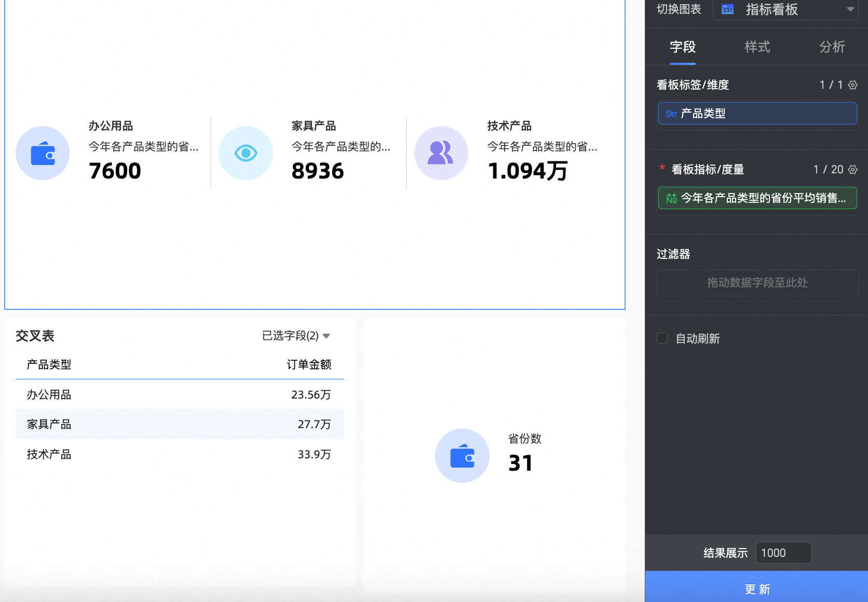
Task: Click the 办公用品 row in 交叉表
Action: (180, 395)
